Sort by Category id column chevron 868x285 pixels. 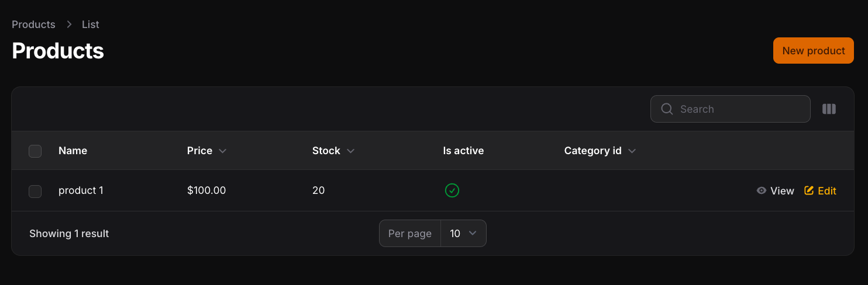(632, 151)
